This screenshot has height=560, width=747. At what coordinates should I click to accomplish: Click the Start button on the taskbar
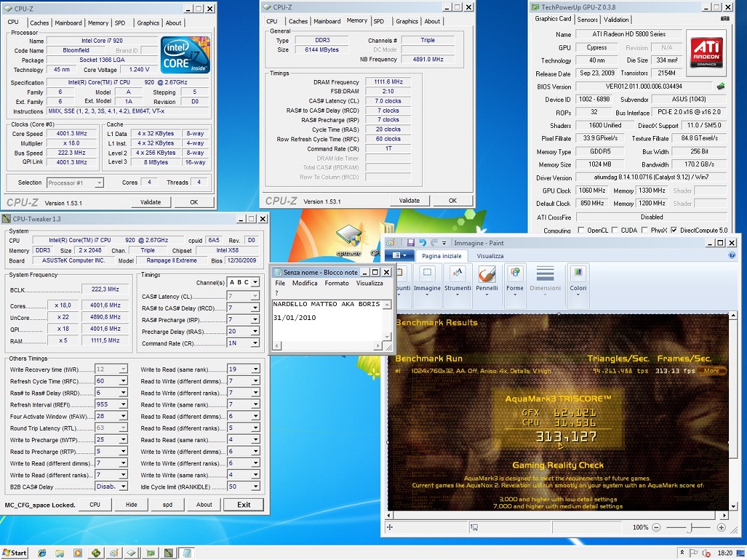14,553
